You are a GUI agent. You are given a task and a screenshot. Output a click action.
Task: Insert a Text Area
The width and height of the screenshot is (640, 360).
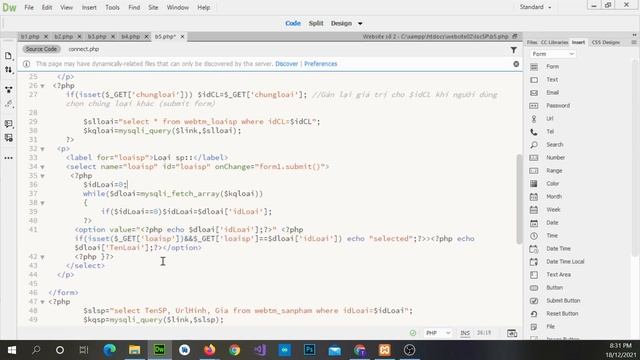pyautogui.click(x=558, y=275)
